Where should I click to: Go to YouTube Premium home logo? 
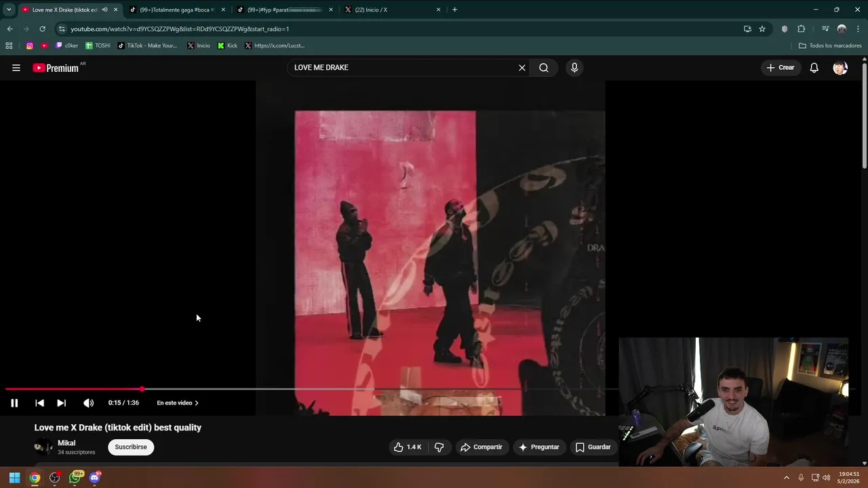tap(56, 68)
